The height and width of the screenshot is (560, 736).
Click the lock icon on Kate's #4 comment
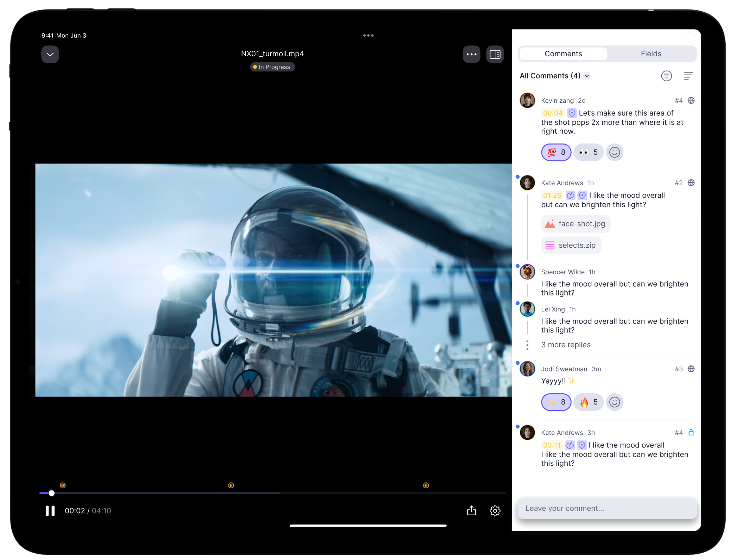[x=691, y=432]
